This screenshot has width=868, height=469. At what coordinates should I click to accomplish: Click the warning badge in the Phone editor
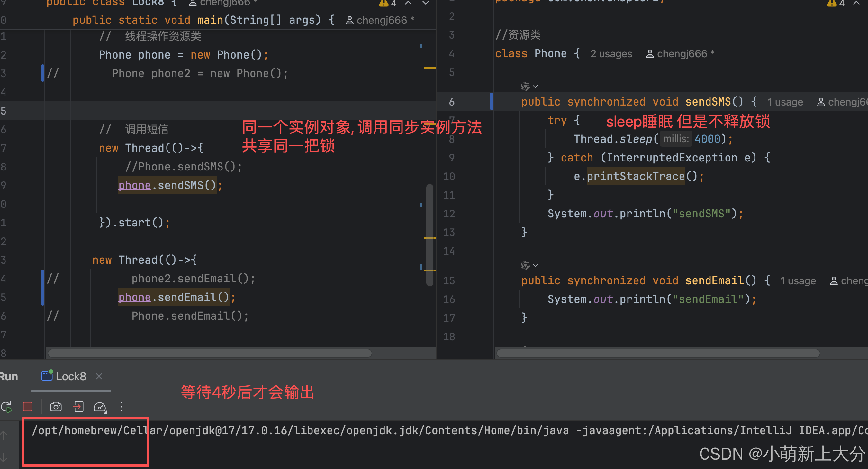[x=836, y=3]
